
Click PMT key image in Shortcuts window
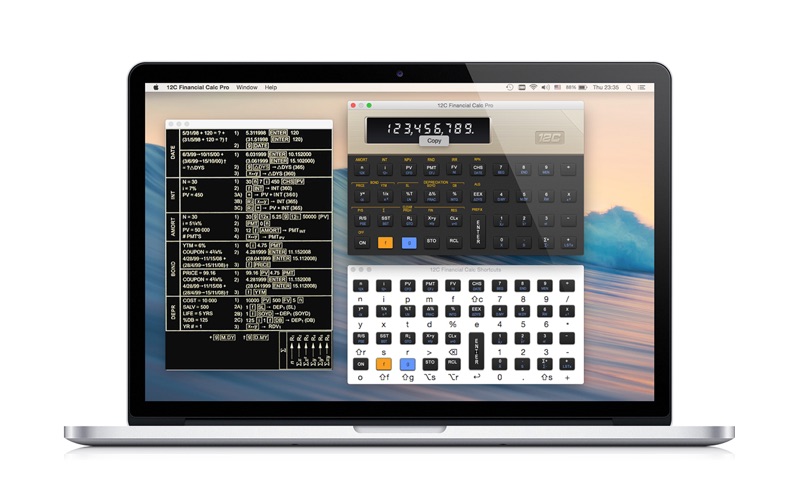pos(430,286)
